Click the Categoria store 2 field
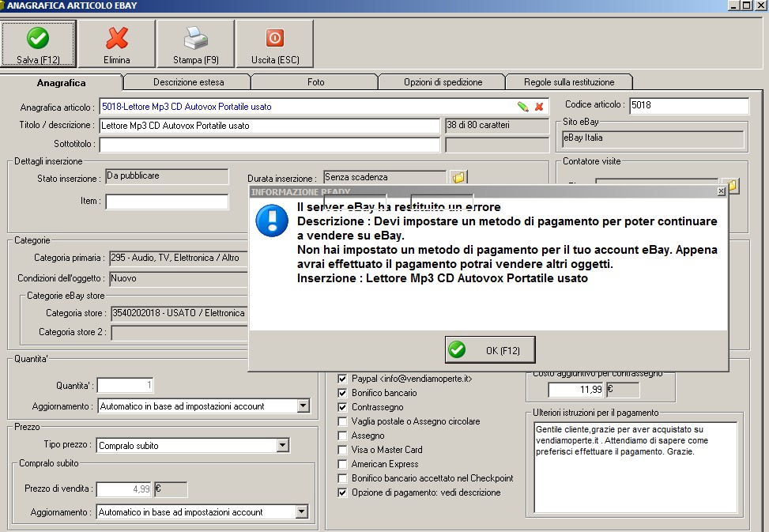The height and width of the screenshot is (532, 769). [179, 333]
